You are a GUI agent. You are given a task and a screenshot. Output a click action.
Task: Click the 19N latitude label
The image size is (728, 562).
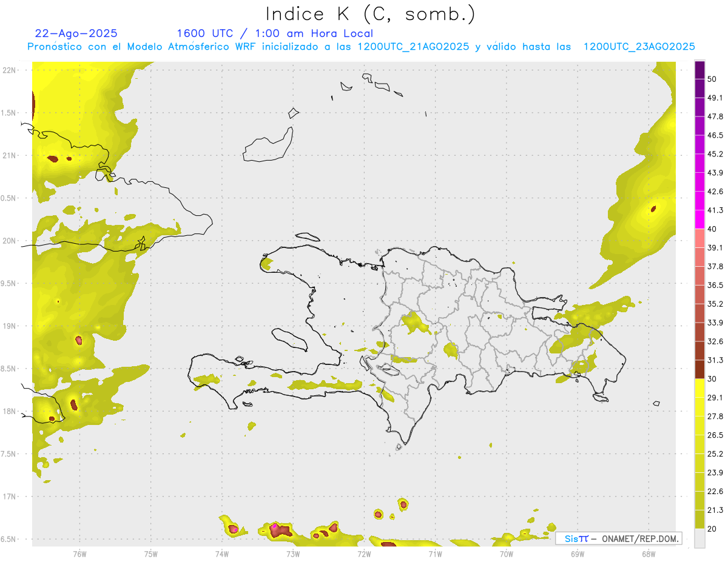(10, 326)
